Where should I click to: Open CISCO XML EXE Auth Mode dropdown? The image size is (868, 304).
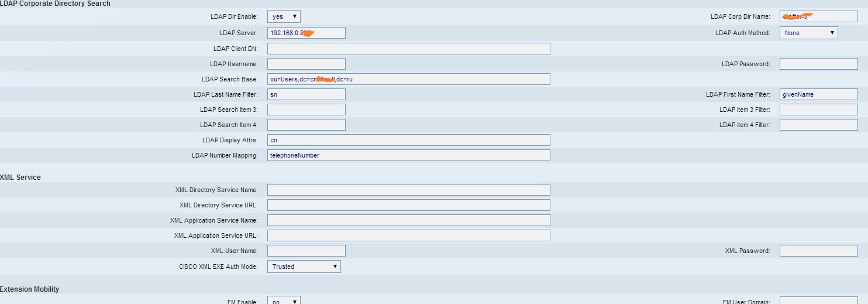pos(304,267)
